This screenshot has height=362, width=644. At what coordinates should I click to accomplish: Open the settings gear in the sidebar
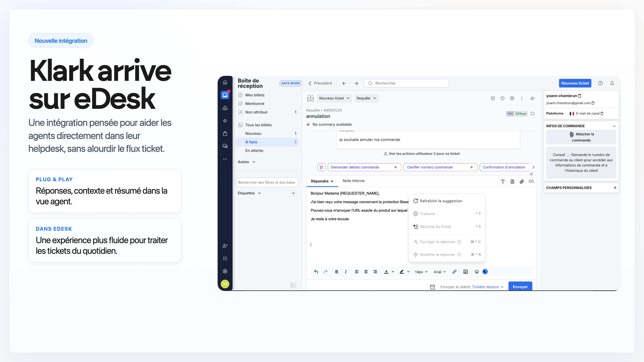225,271
